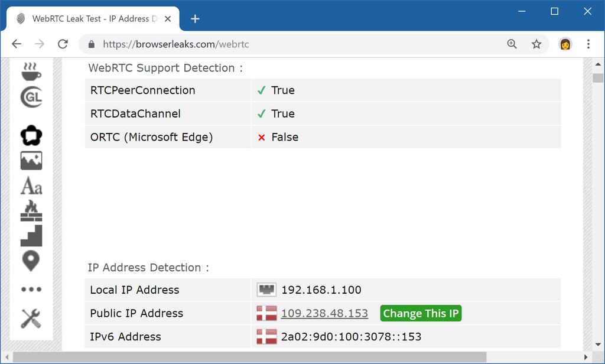
Task: Click the IPv6 Address label
Action: [125, 337]
